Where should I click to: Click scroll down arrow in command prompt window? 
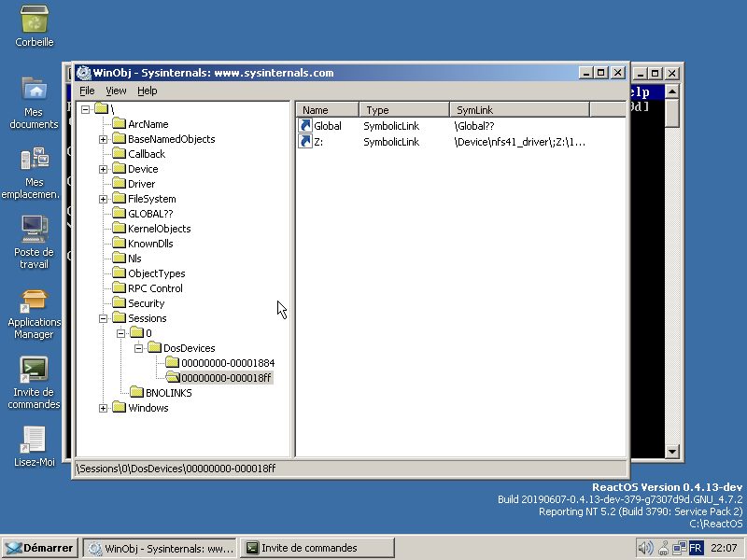coord(671,452)
